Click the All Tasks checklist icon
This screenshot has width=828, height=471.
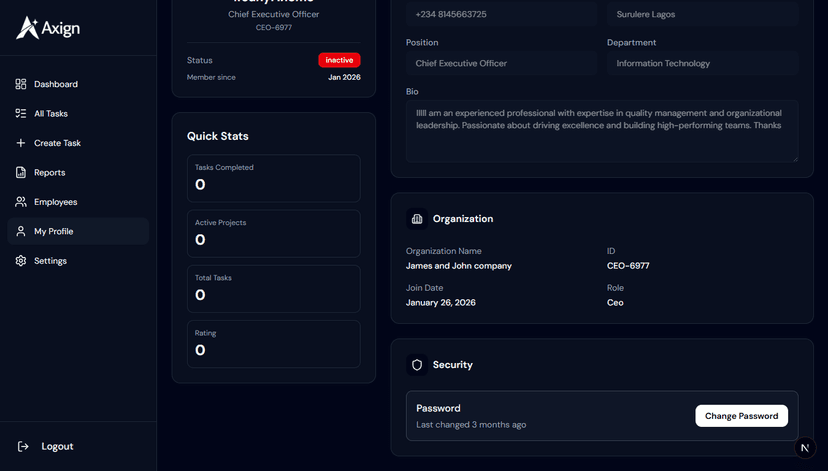21,114
